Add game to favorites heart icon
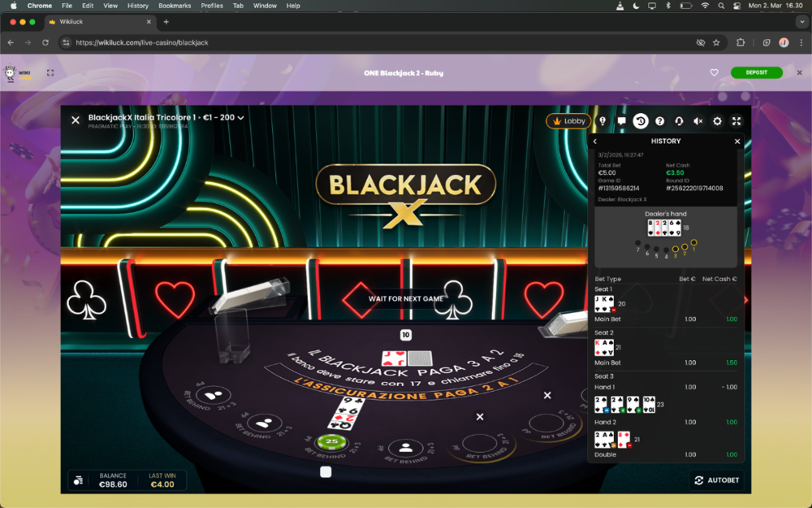This screenshot has height=508, width=812. [x=715, y=72]
